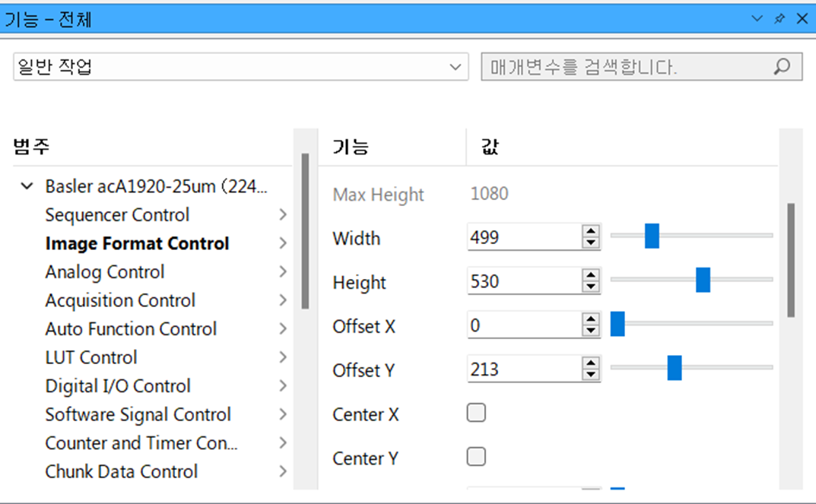Enable the Center Y checkbox

tap(476, 457)
